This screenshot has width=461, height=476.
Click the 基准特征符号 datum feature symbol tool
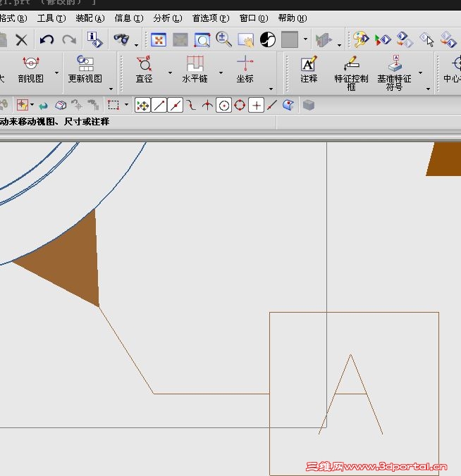click(x=395, y=73)
